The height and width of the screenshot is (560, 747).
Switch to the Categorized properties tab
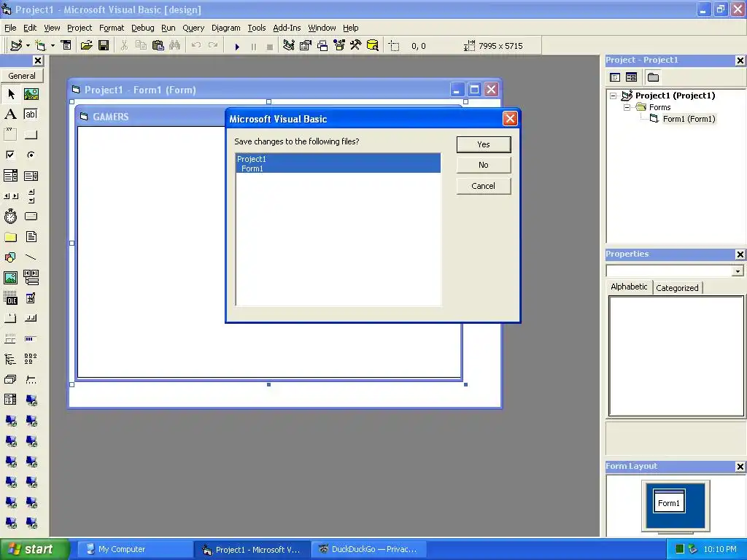pyautogui.click(x=677, y=287)
